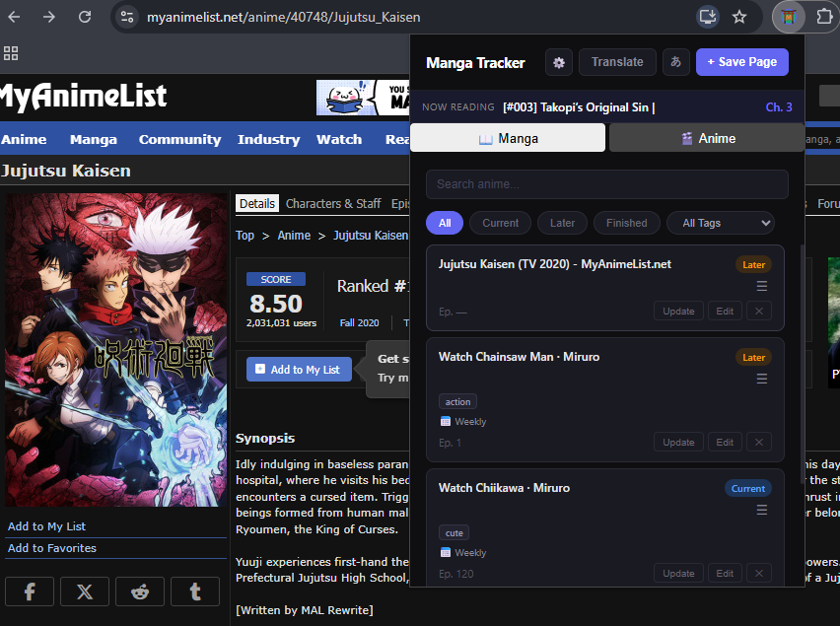The width and height of the screenshot is (840, 626).
Task: Open the All Tags dropdown
Action: (x=721, y=223)
